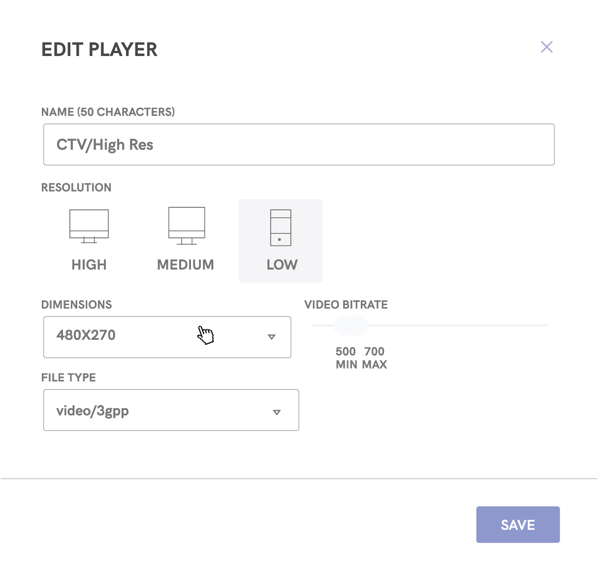Click the 700 MAX bitrate value
Image resolution: width=600 pixels, height=570 pixels.
point(375,358)
